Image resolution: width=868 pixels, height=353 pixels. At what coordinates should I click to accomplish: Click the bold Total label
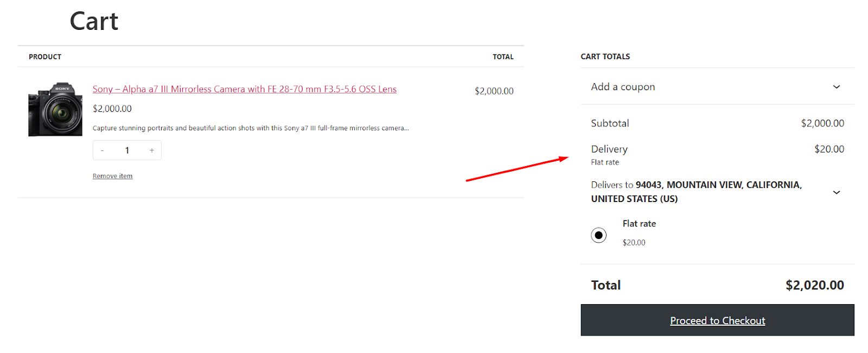(606, 285)
